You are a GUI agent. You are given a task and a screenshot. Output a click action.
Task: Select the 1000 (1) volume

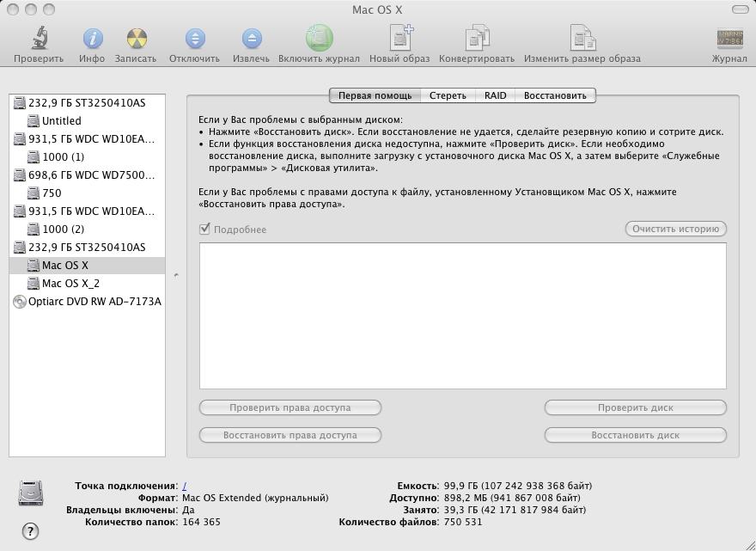coord(87,156)
